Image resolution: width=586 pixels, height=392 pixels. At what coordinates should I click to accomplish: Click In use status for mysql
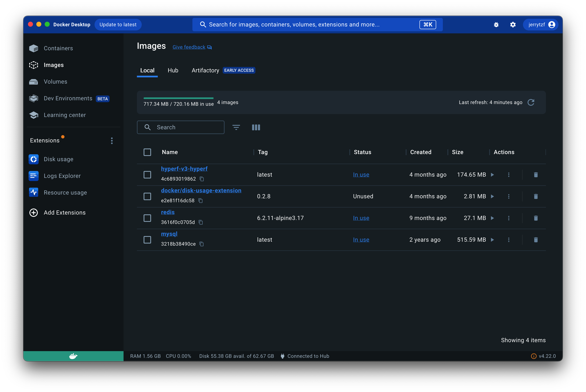(361, 240)
